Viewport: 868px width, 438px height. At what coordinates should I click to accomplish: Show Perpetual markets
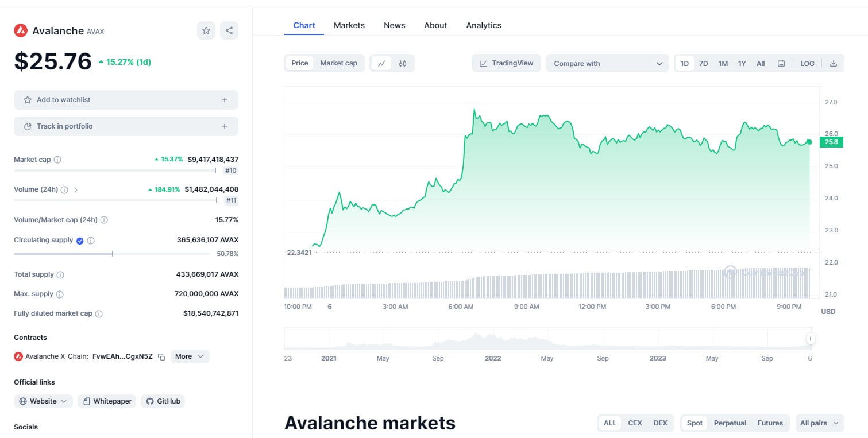coord(730,423)
